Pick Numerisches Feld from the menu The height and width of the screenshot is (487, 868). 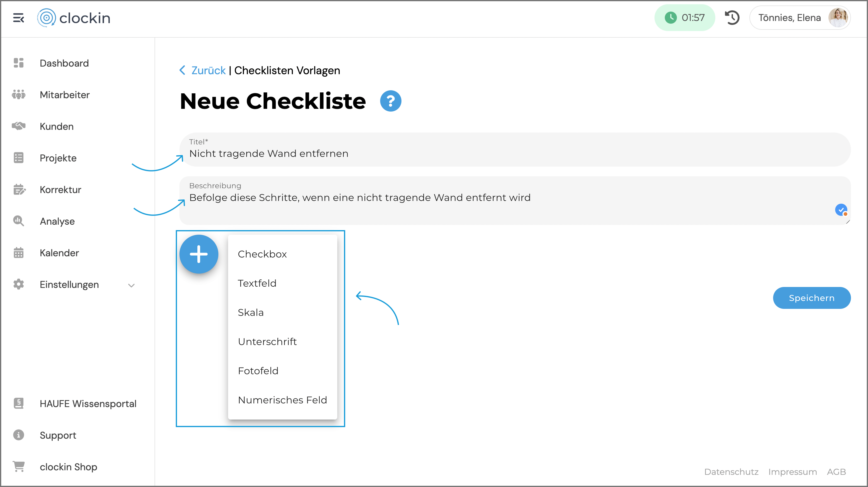pos(282,400)
